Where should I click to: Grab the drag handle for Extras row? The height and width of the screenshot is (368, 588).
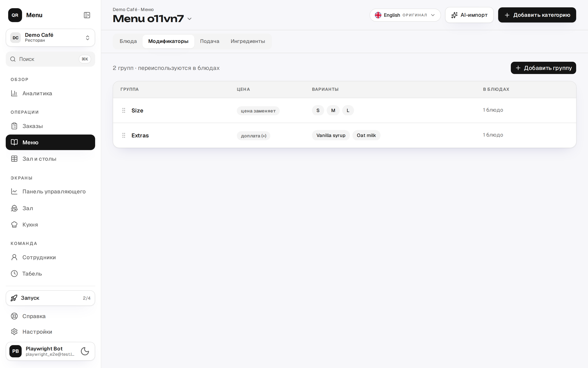[x=124, y=135]
